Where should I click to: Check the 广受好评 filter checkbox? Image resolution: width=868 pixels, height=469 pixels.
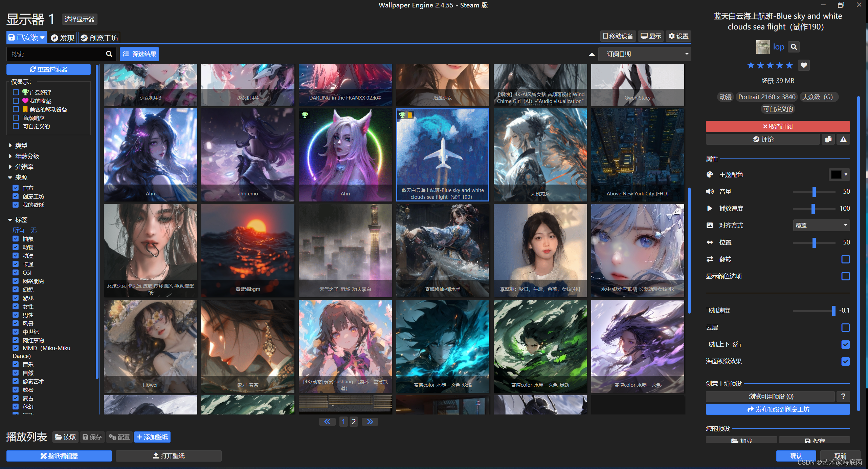pyautogui.click(x=16, y=92)
